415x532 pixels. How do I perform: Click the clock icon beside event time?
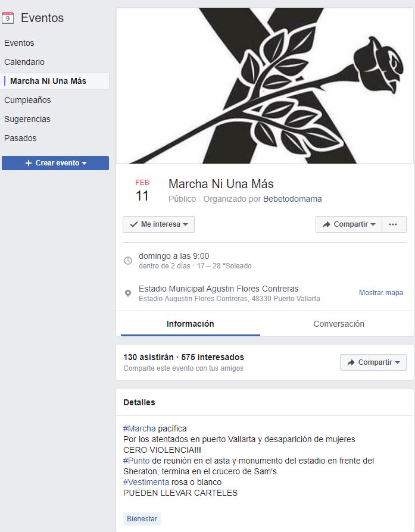tap(128, 261)
